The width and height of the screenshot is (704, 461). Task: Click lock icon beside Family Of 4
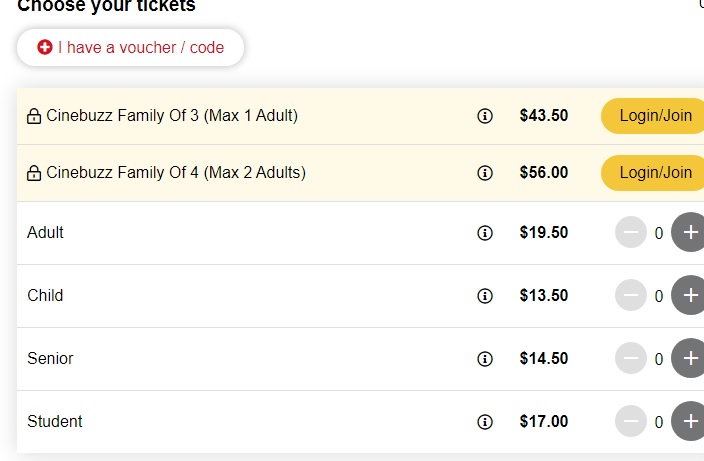(x=34, y=173)
